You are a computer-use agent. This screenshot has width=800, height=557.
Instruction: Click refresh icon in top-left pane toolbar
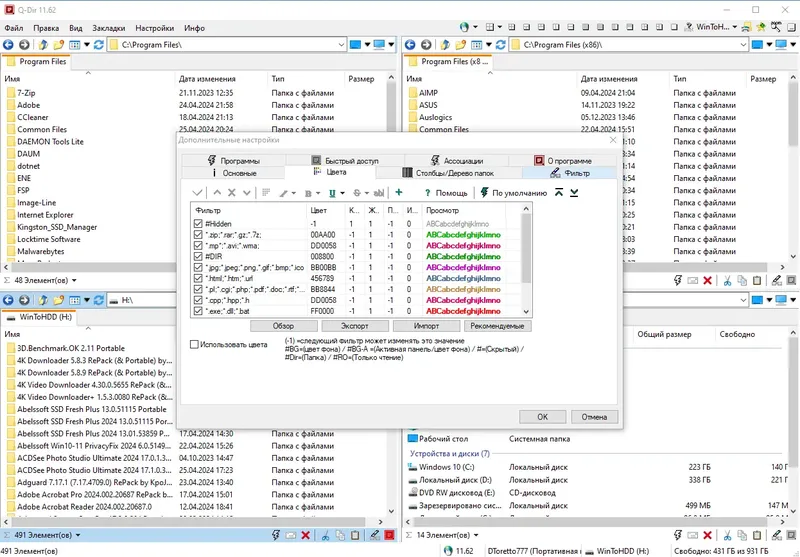98,44
